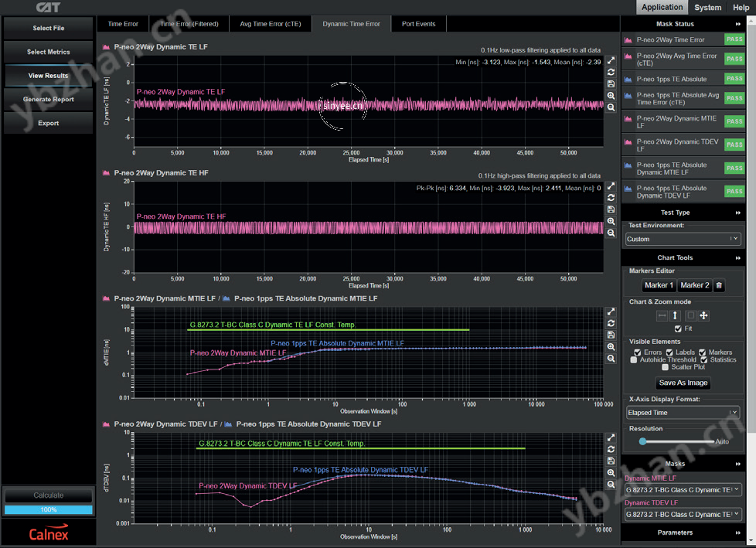Image resolution: width=756 pixels, height=548 pixels.
Task: Collapse the Masks panel
Action: 737,464
